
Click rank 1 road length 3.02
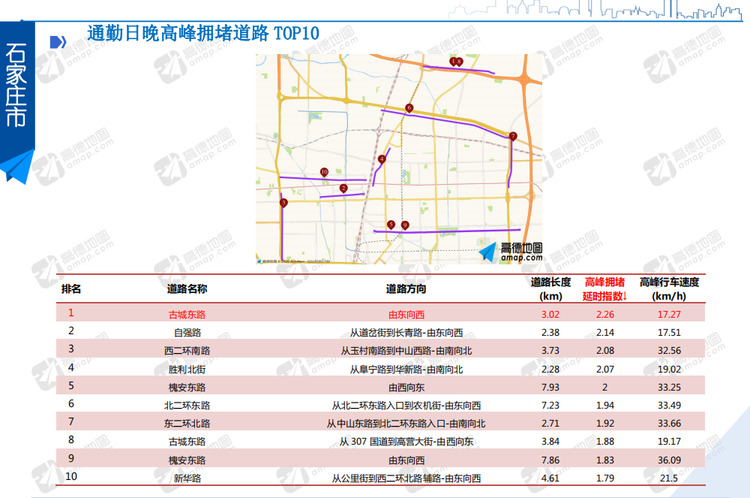pyautogui.click(x=551, y=314)
